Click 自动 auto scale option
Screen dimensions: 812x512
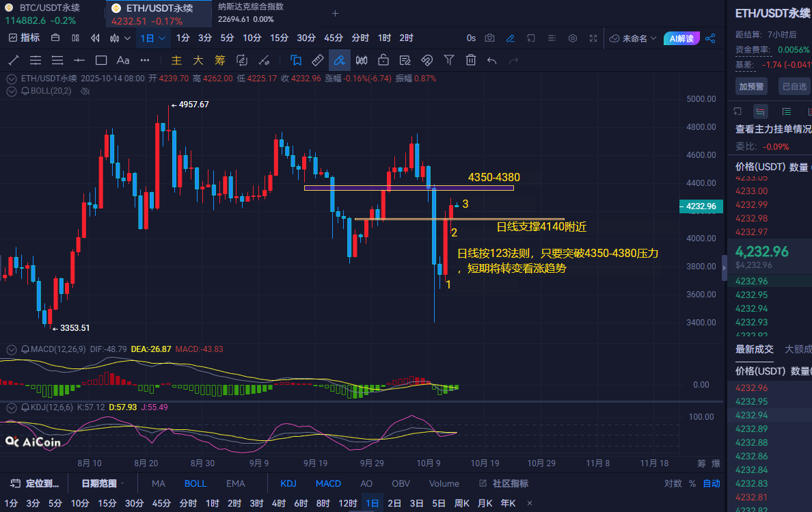[x=711, y=483]
